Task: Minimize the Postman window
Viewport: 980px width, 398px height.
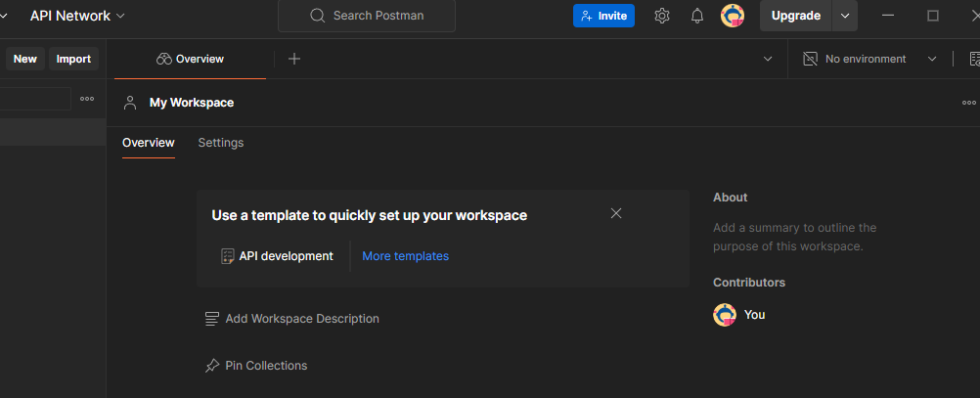Action: click(x=887, y=16)
